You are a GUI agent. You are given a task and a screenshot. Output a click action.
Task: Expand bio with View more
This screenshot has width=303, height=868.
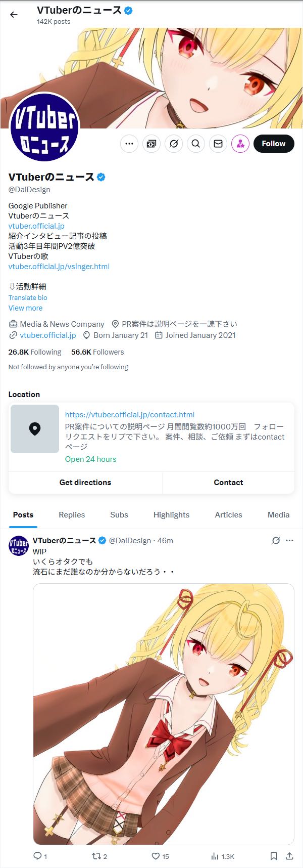[x=25, y=308]
